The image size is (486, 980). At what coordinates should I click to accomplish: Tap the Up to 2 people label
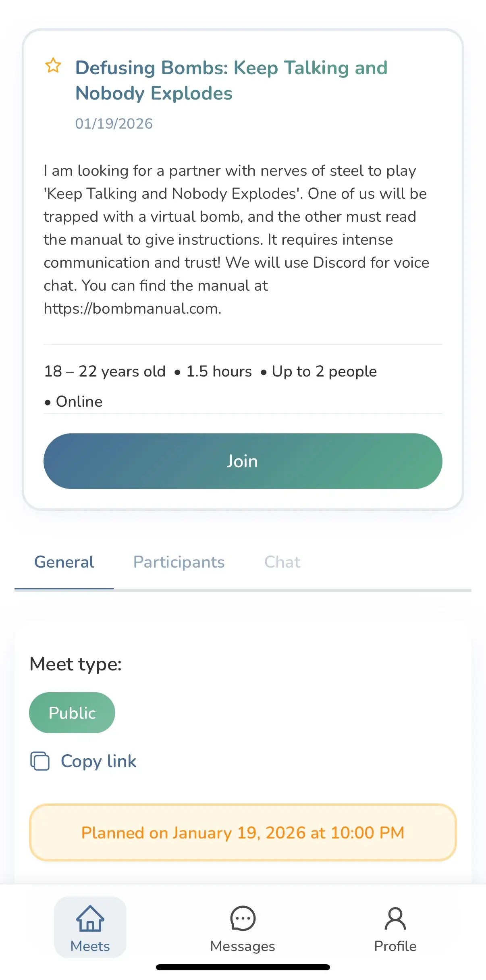(x=324, y=371)
